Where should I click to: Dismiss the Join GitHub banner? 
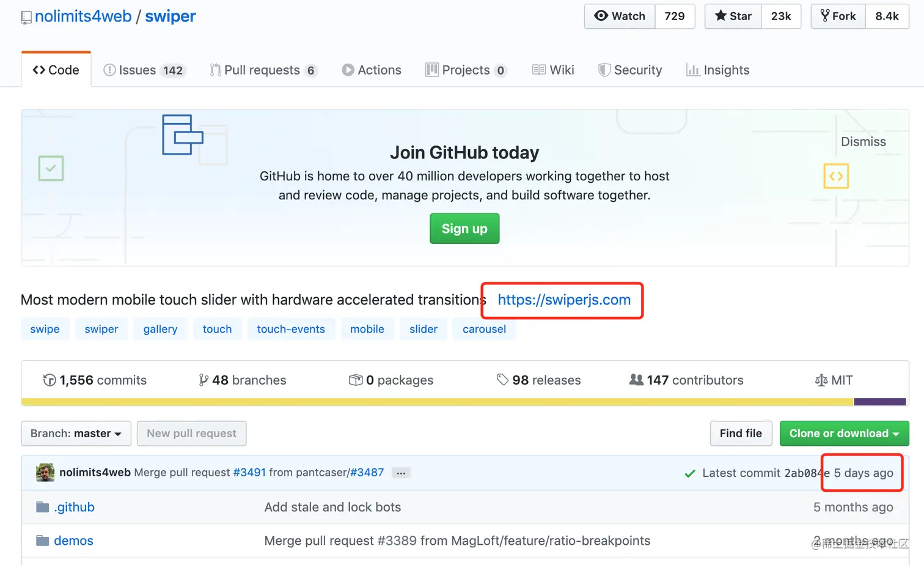pyautogui.click(x=863, y=142)
